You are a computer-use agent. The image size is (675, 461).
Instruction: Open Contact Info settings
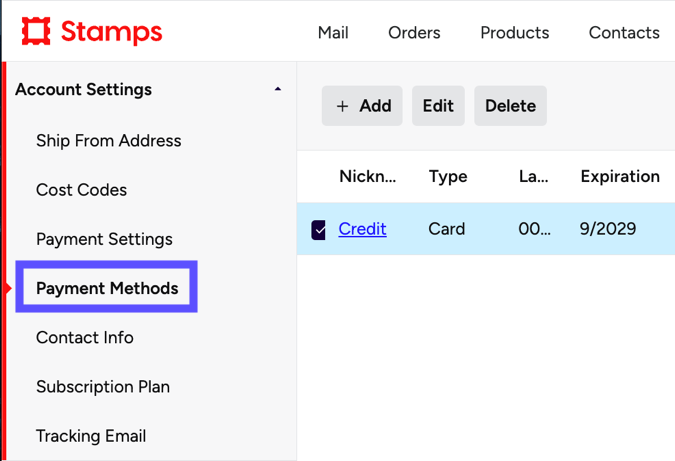(85, 337)
